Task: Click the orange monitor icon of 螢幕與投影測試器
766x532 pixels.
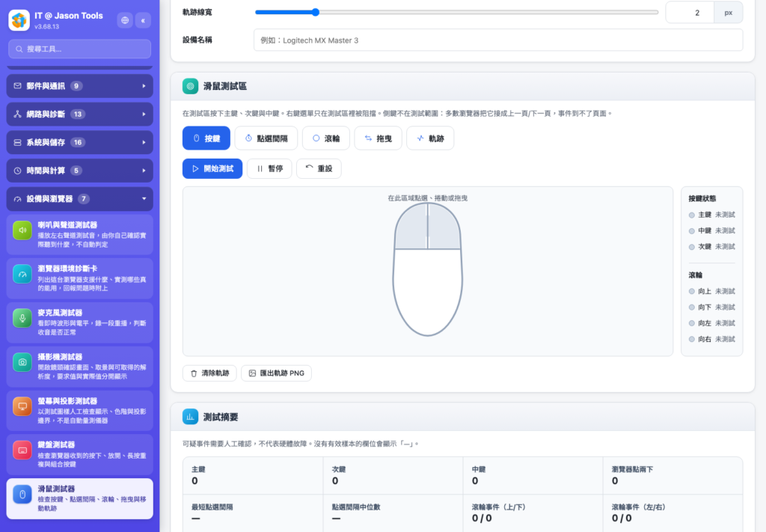Action: click(22, 406)
